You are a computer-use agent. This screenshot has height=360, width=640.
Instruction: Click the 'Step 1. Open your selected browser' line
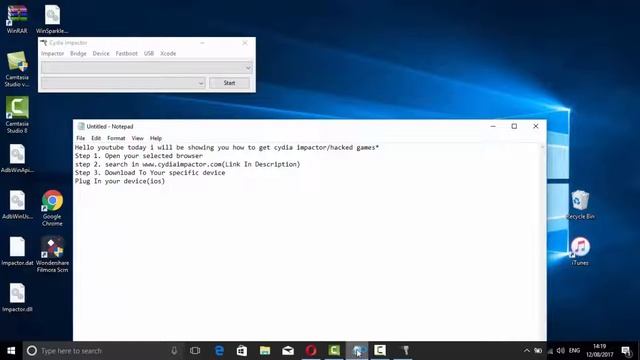139,156
